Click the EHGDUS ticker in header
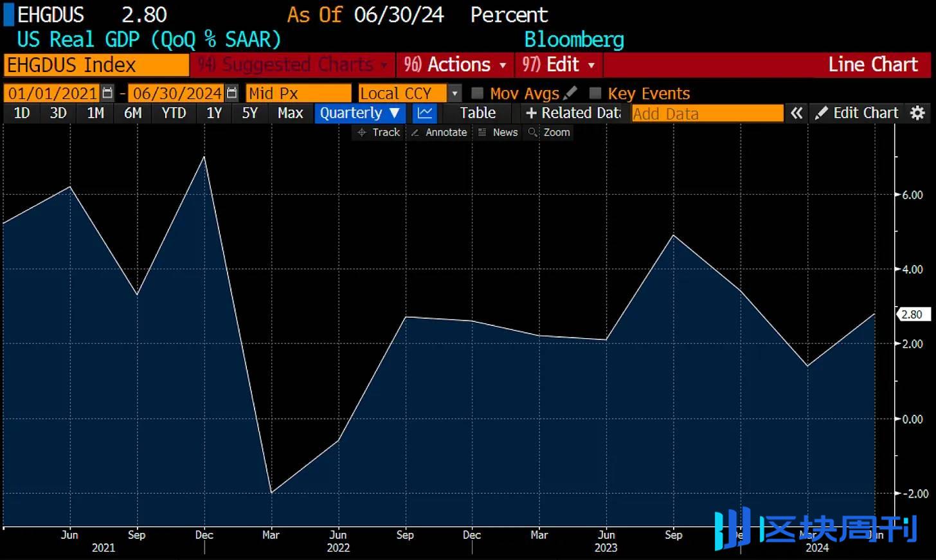The image size is (936, 560). click(x=51, y=15)
